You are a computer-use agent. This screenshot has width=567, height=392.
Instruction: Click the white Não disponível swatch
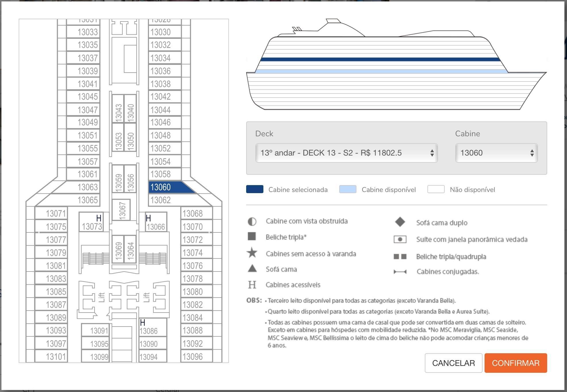point(436,189)
